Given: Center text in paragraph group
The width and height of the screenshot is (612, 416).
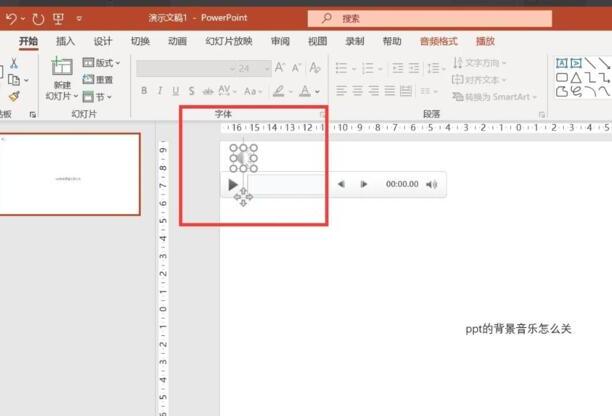Looking at the screenshot, I should [x=358, y=91].
